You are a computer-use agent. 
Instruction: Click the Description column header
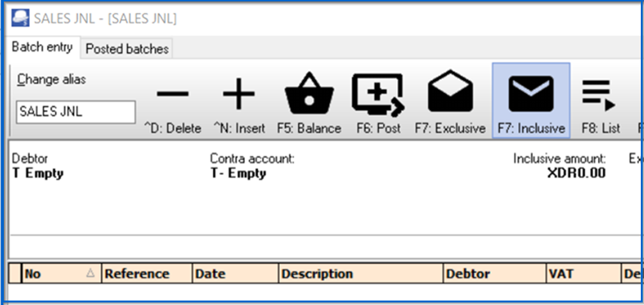click(360, 274)
